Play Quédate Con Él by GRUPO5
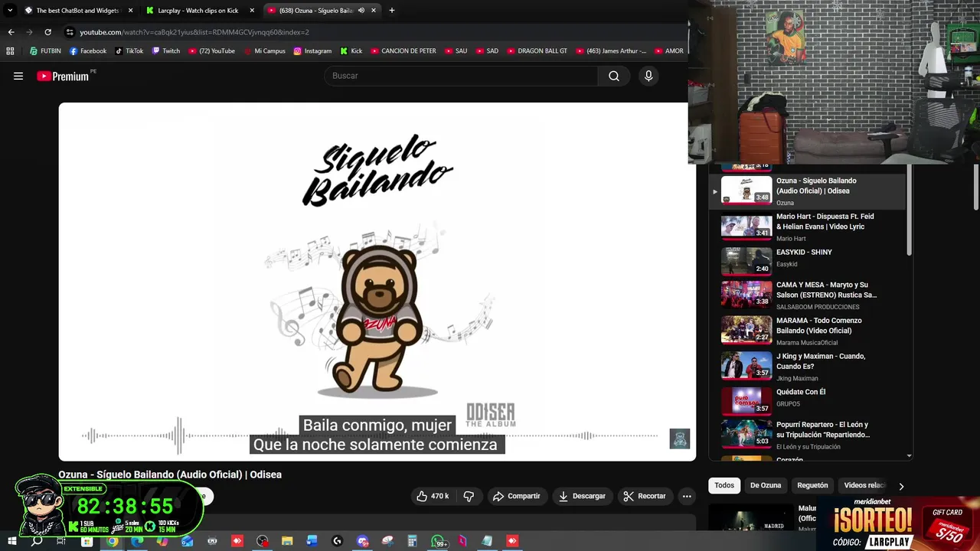980x551 pixels. pos(808,400)
